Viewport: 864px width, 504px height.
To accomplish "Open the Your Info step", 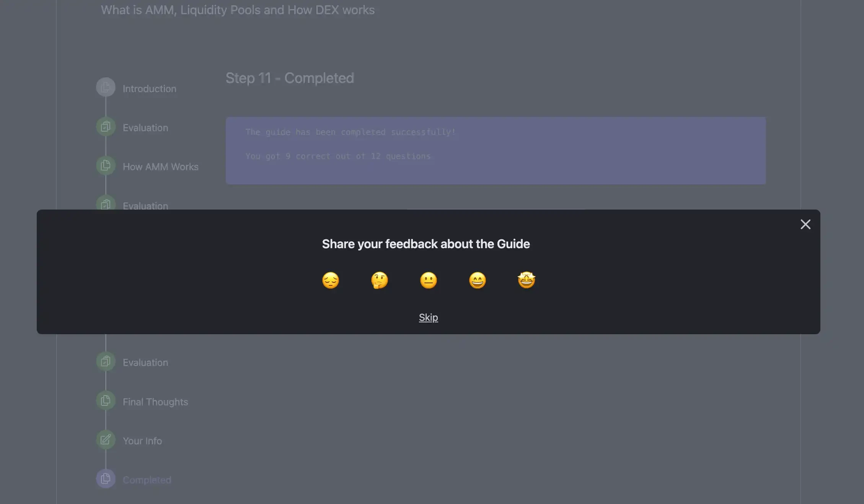I will 142,441.
